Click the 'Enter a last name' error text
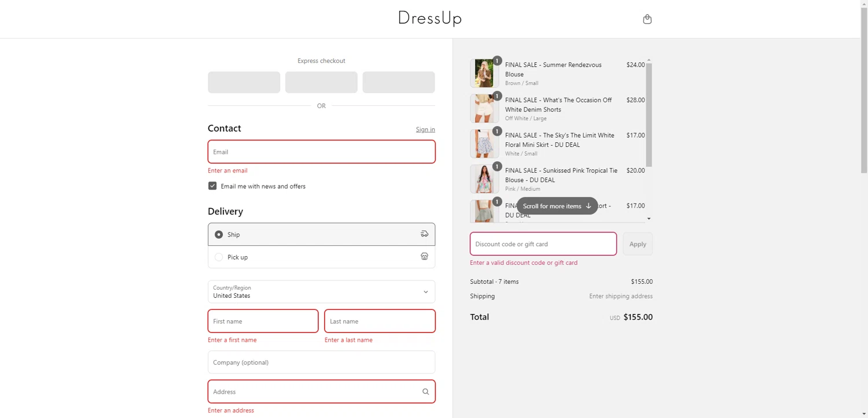Screen dimensions: 868x418 coord(348,340)
